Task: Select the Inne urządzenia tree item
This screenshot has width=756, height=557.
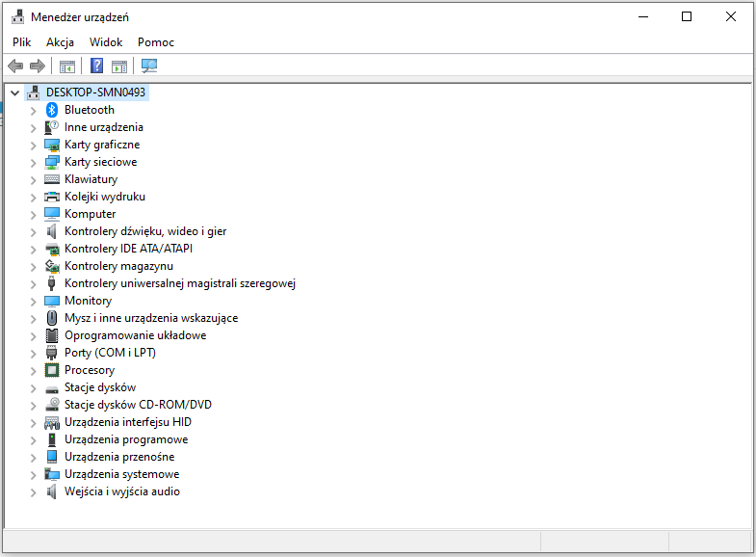Action: pyautogui.click(x=103, y=127)
